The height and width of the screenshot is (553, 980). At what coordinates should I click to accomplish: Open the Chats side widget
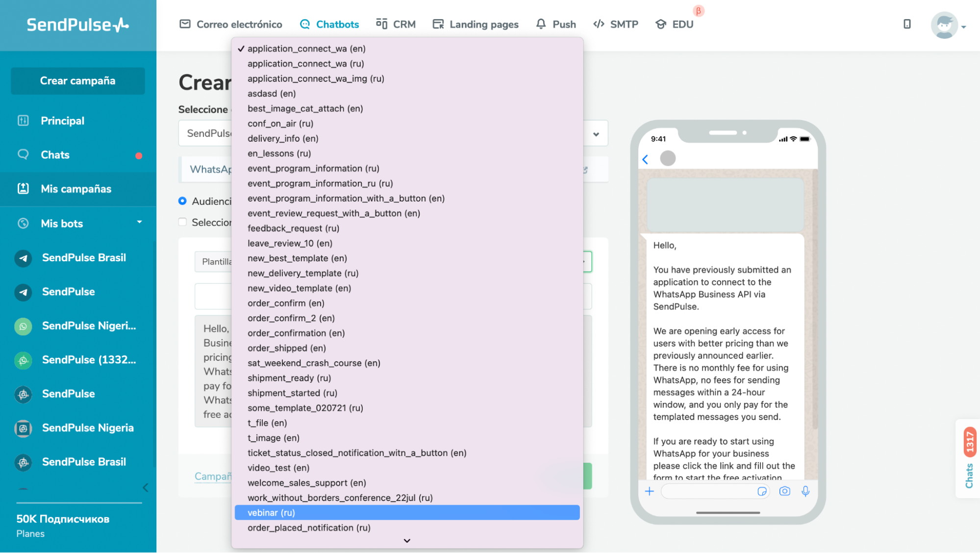(969, 458)
